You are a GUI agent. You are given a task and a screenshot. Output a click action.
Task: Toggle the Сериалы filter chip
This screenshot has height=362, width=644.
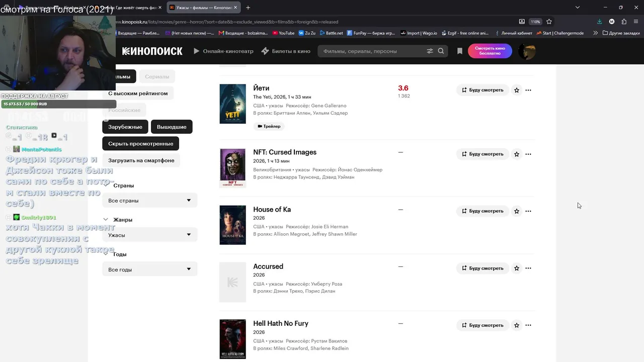(x=157, y=76)
